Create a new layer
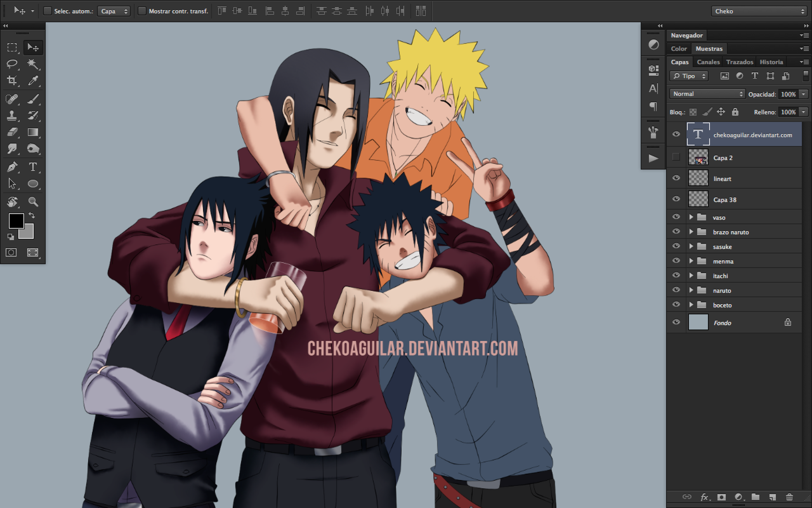Image resolution: width=812 pixels, height=508 pixels. (772, 497)
